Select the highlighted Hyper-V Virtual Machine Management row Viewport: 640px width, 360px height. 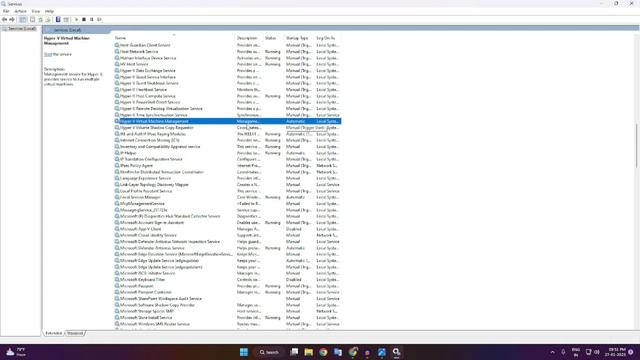coord(227,121)
